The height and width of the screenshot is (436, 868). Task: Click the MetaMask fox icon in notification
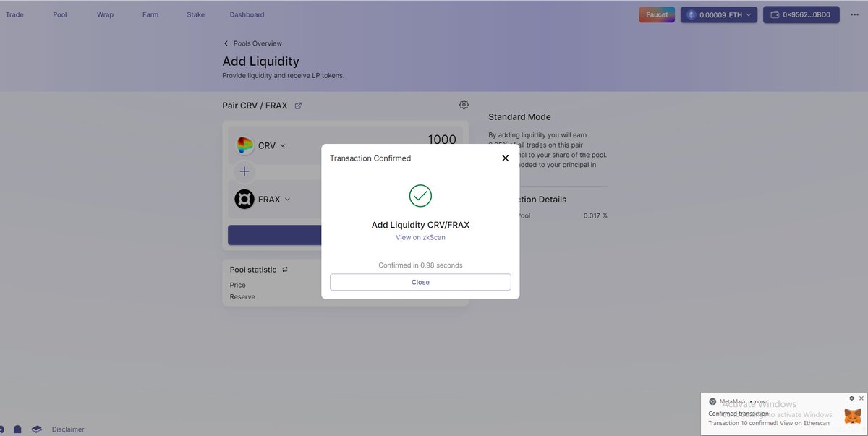(854, 416)
